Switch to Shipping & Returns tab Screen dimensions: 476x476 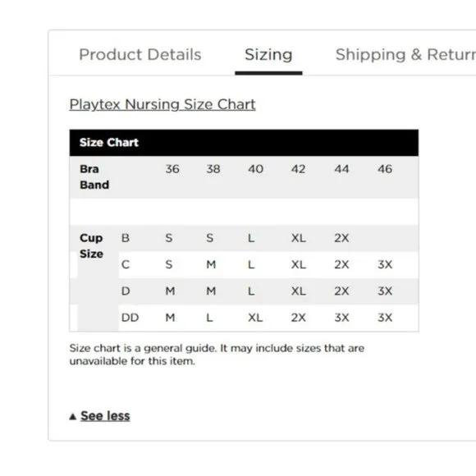(x=405, y=55)
